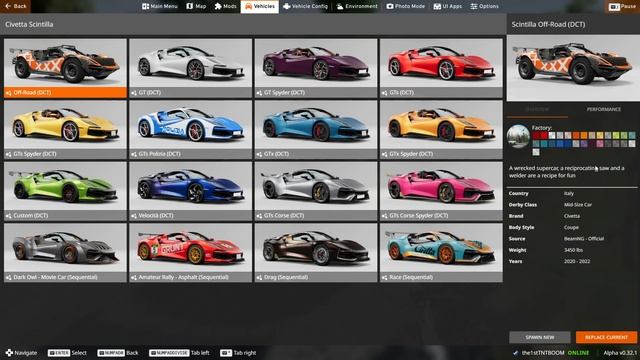Click the wrecked supercar description text
This screenshot has height=360, width=640.
567,172
